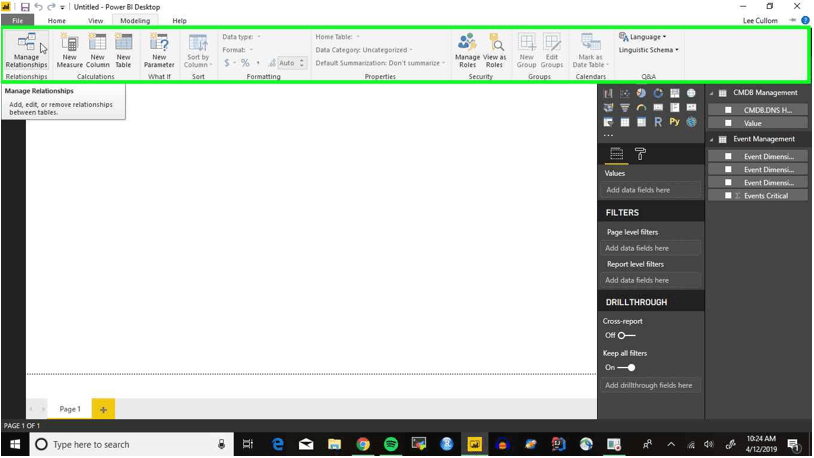Click Values Add data fields well

tap(651, 190)
